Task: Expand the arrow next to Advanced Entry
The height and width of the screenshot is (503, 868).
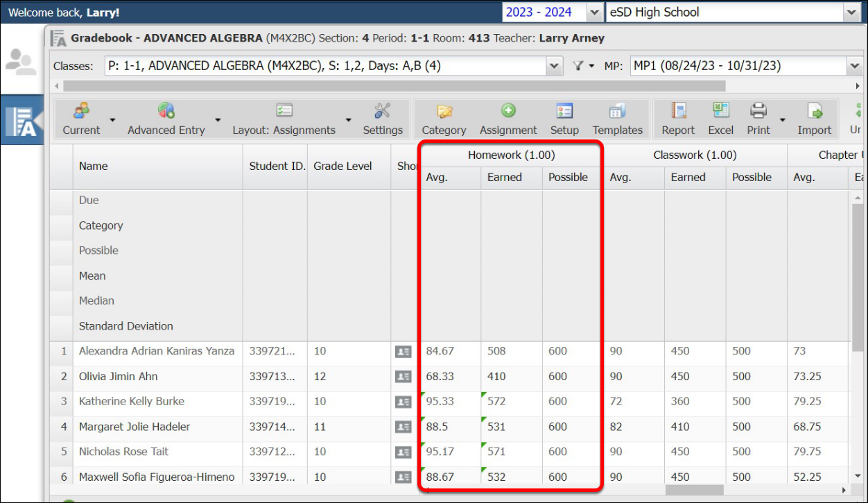Action: [218, 120]
